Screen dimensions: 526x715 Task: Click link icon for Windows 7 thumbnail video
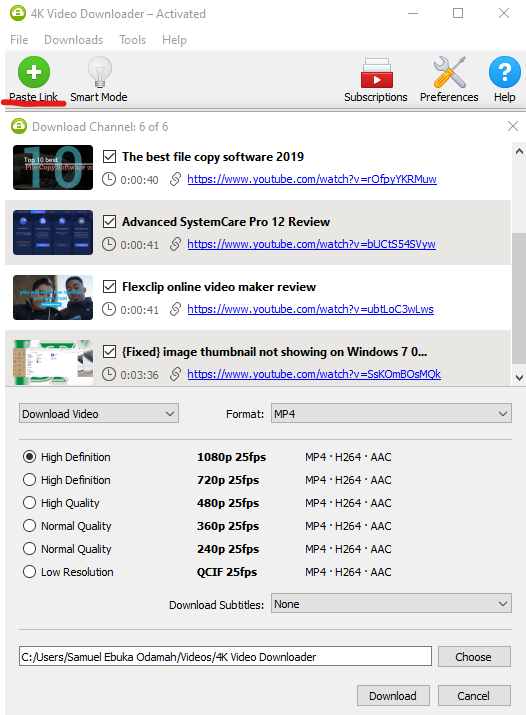pyautogui.click(x=175, y=374)
